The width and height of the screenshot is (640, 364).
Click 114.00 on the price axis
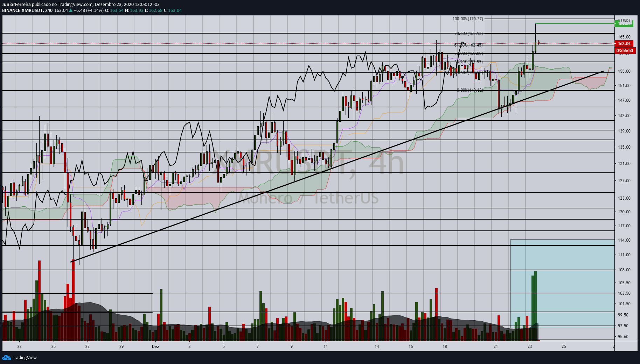[x=624, y=240]
